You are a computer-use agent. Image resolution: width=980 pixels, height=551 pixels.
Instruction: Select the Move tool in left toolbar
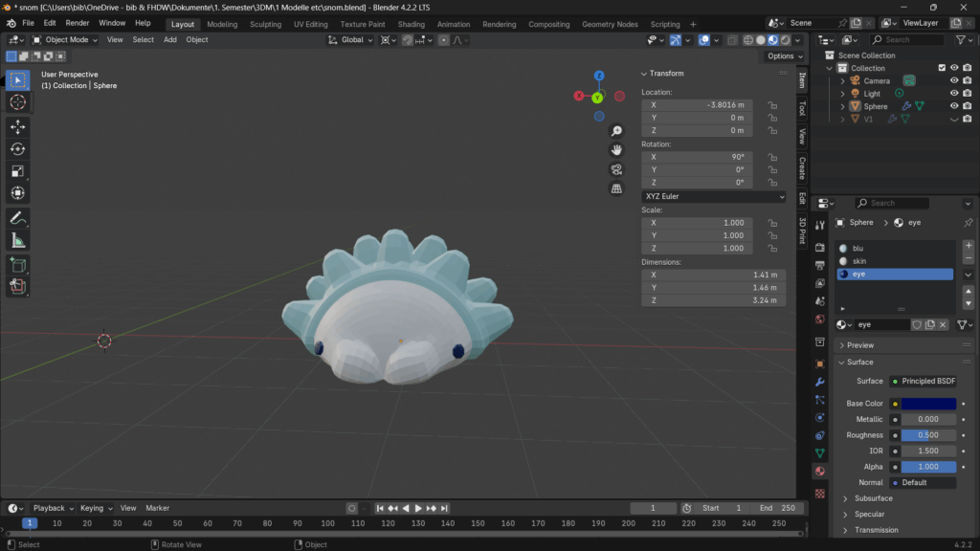(17, 126)
